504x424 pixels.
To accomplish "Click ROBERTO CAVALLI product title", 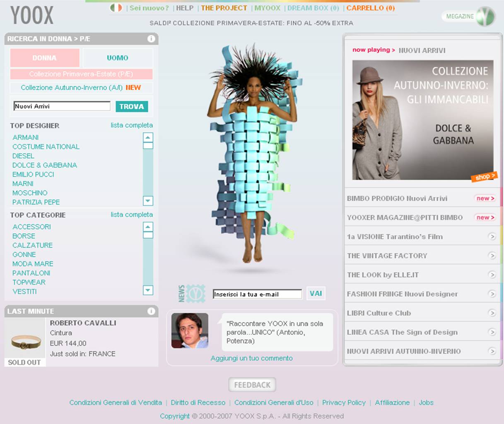I will coord(83,323).
